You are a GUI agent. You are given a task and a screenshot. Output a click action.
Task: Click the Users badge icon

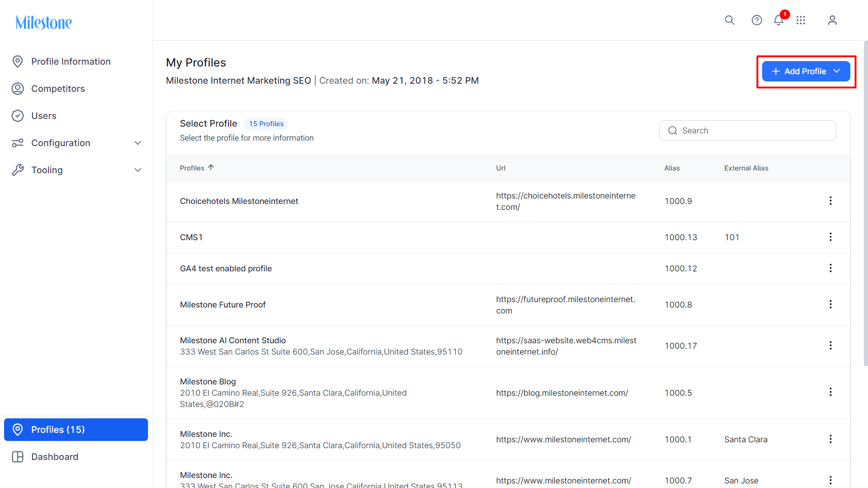point(18,116)
